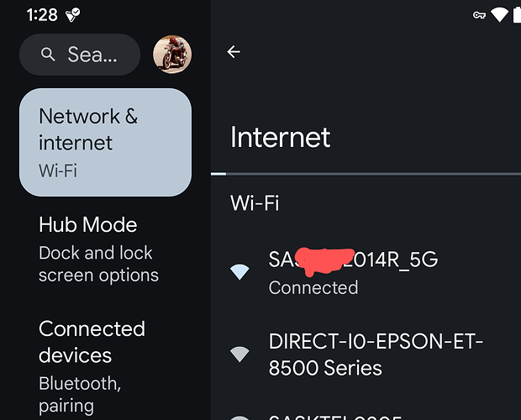Tap the Internet page heading
The width and height of the screenshot is (521, 420).
(x=281, y=138)
